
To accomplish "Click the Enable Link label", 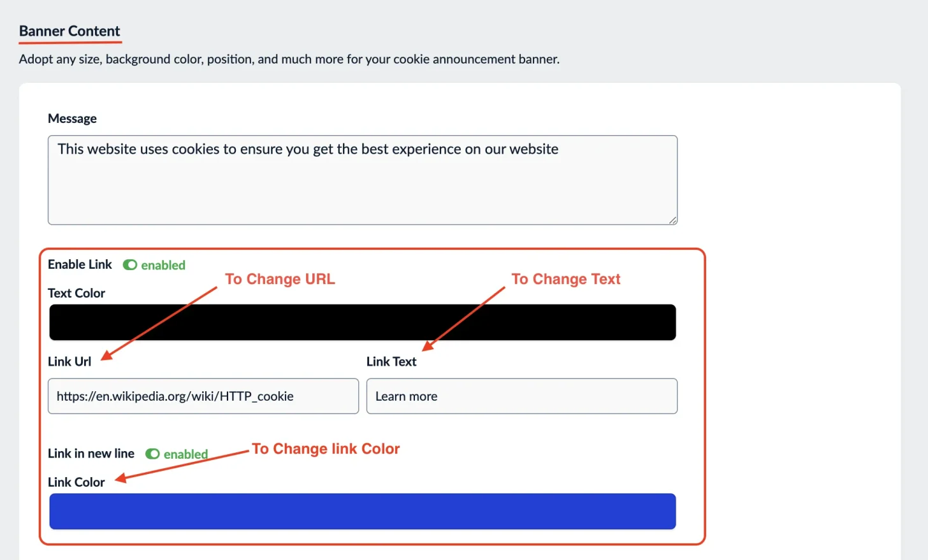I will coord(80,264).
